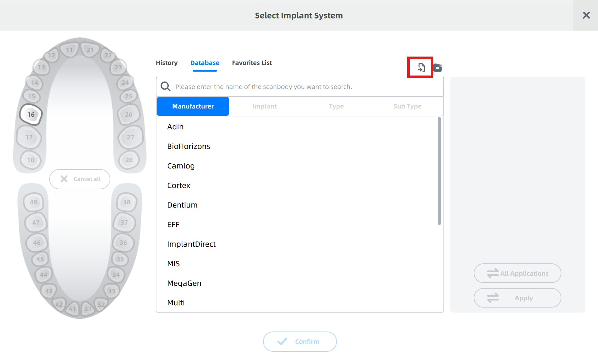Image resolution: width=598 pixels, height=364 pixels.
Task: Select tooth 45 on the lower arch
Action: point(40,259)
